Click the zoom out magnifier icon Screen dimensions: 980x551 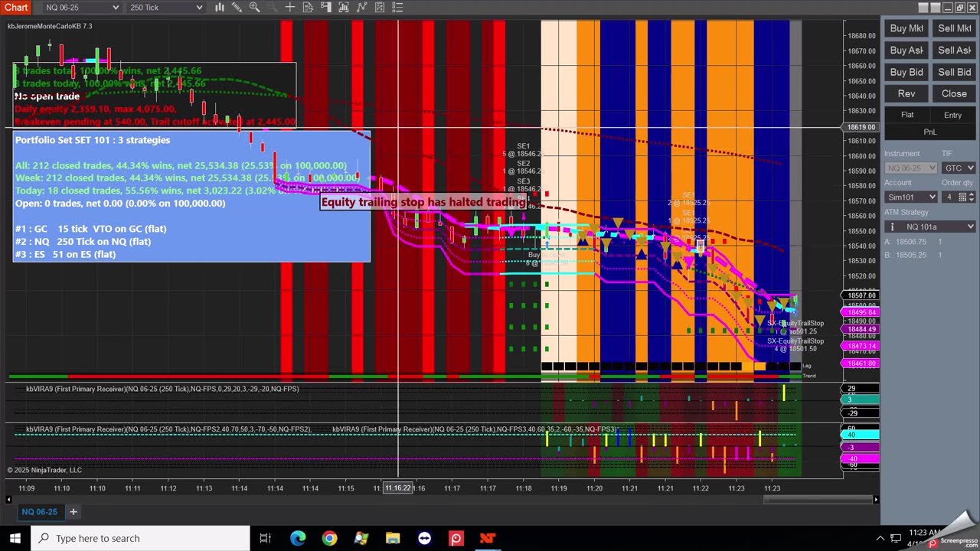[272, 8]
